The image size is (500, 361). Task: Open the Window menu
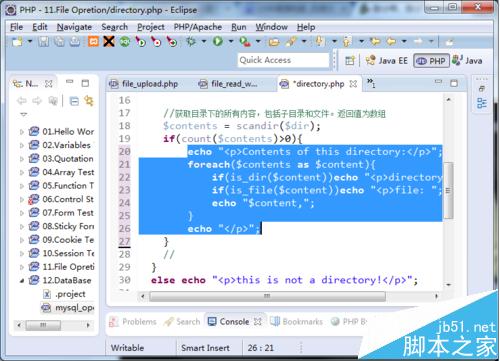point(272,27)
